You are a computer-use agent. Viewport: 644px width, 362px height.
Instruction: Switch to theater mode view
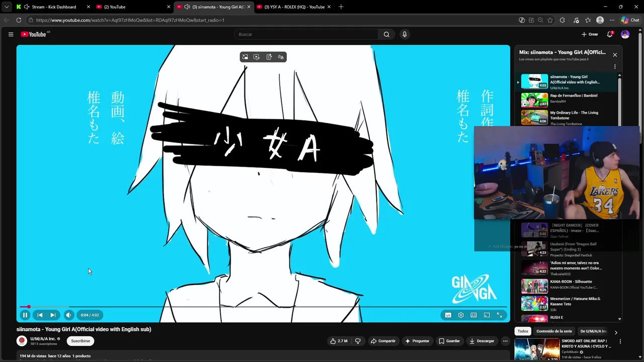pyautogui.click(x=473, y=315)
